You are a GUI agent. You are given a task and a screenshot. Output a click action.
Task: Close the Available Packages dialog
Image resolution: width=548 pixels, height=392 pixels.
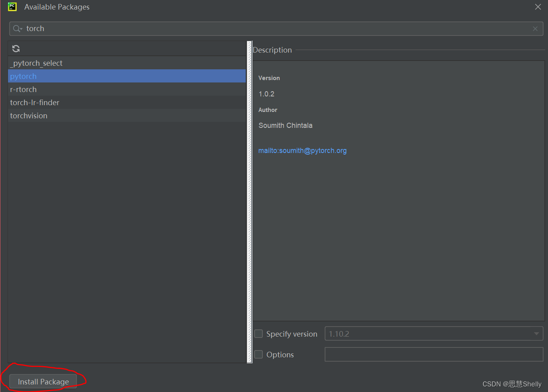coord(538,7)
